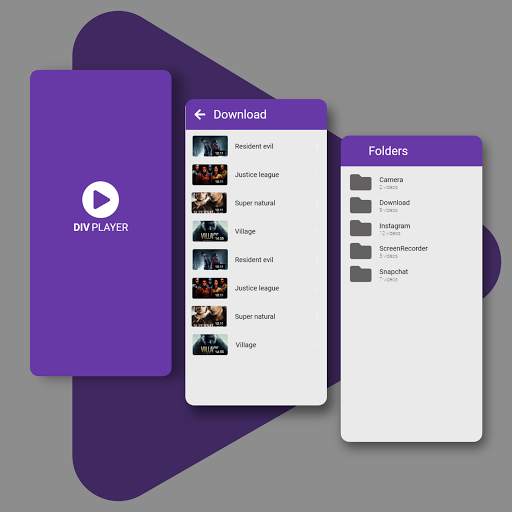Select the first 'Super natural' title

(x=255, y=203)
